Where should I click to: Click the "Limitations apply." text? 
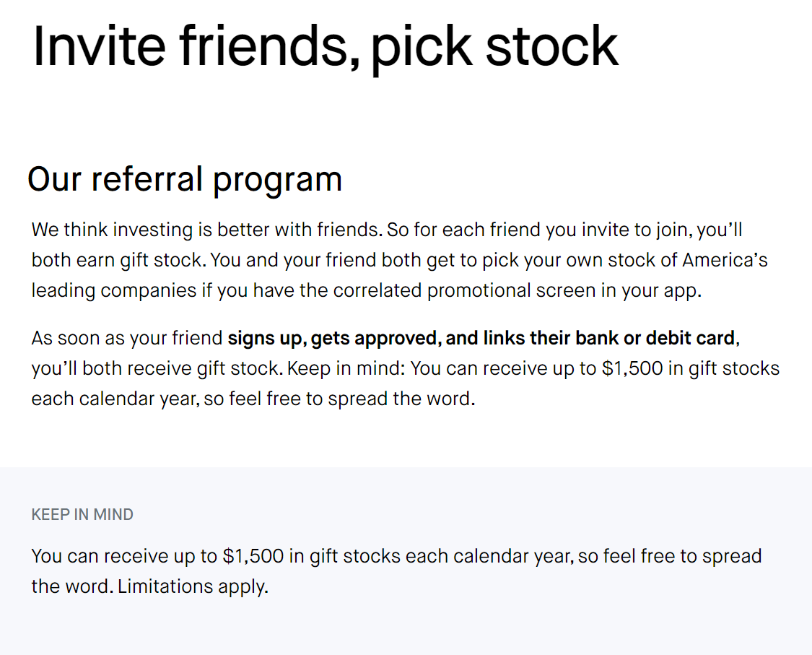click(x=193, y=586)
